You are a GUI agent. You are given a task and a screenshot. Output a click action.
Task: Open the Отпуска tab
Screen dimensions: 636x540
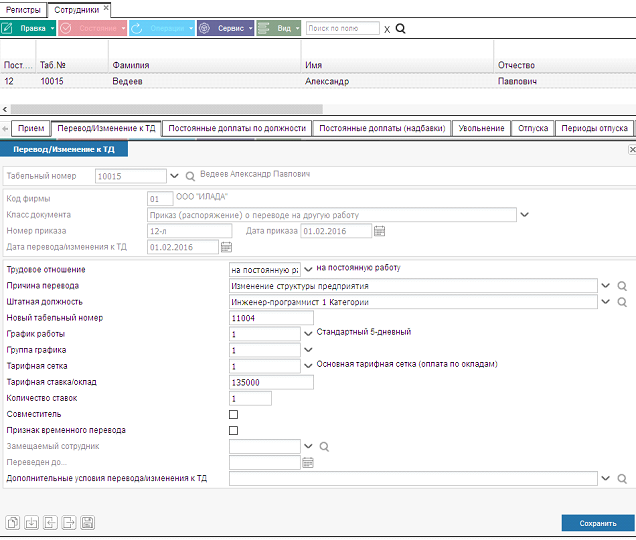[x=533, y=128]
